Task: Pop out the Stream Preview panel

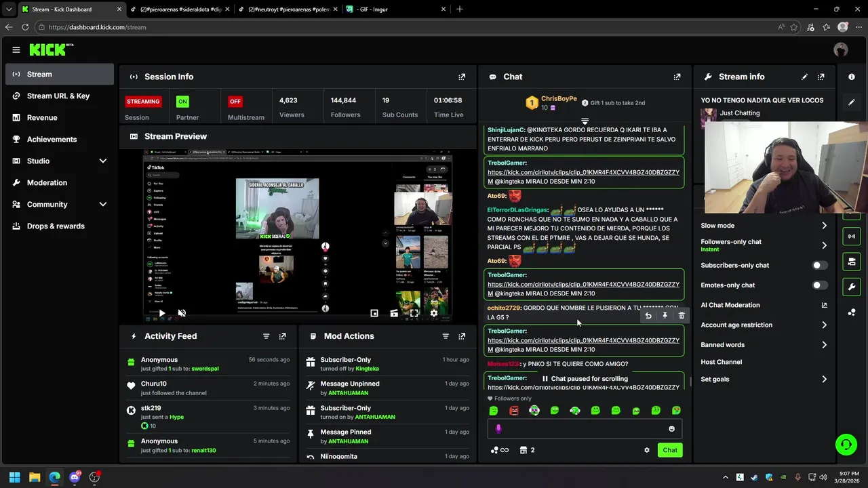Action: pos(462,136)
